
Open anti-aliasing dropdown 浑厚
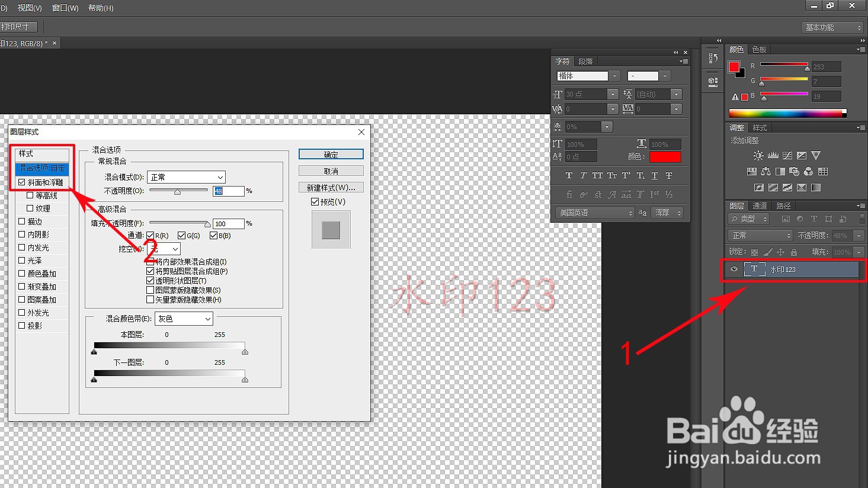(x=667, y=213)
